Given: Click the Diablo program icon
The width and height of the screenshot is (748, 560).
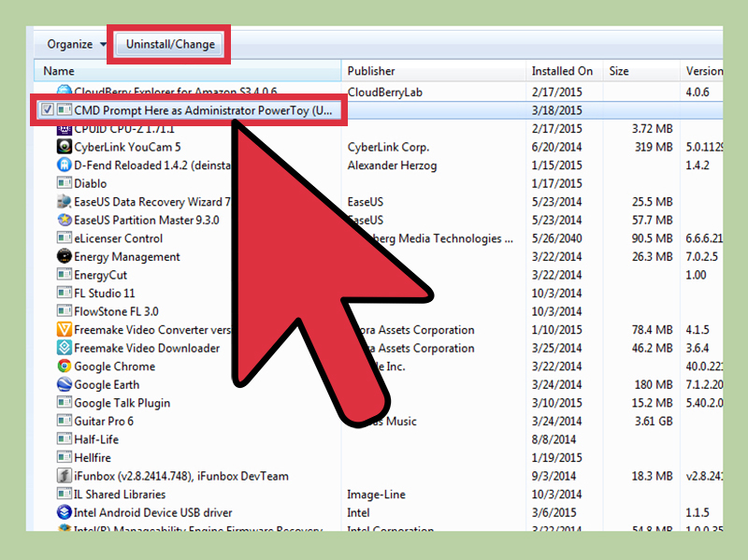Looking at the screenshot, I should click(x=64, y=183).
